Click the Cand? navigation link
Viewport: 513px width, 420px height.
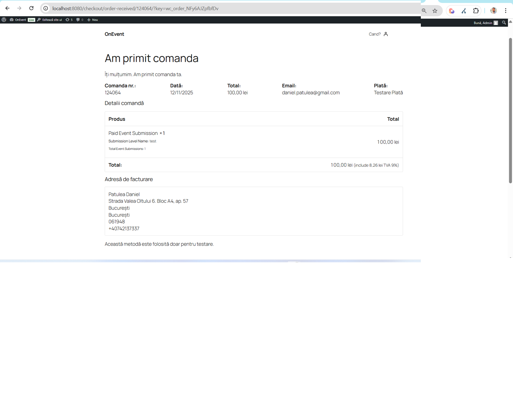(x=374, y=34)
